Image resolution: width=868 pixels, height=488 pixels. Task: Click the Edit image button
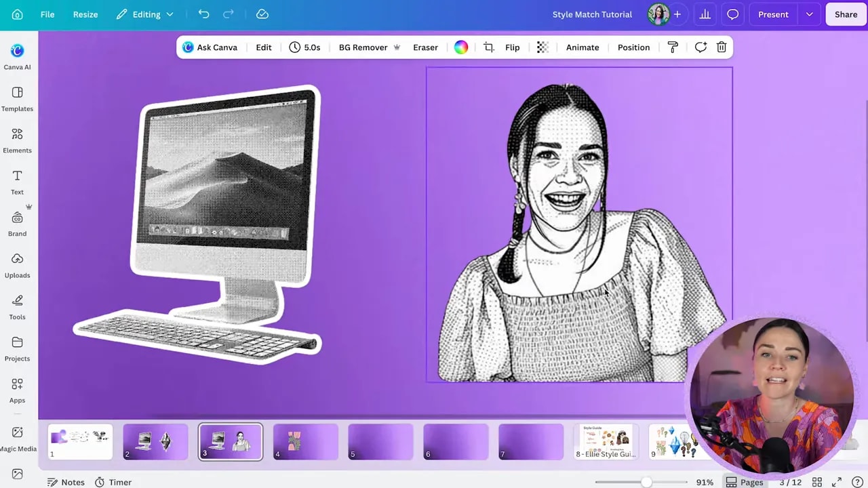click(x=264, y=47)
